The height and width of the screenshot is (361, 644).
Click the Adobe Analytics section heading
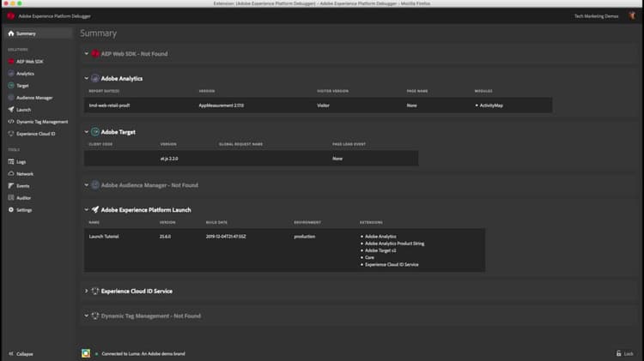pyautogui.click(x=122, y=78)
